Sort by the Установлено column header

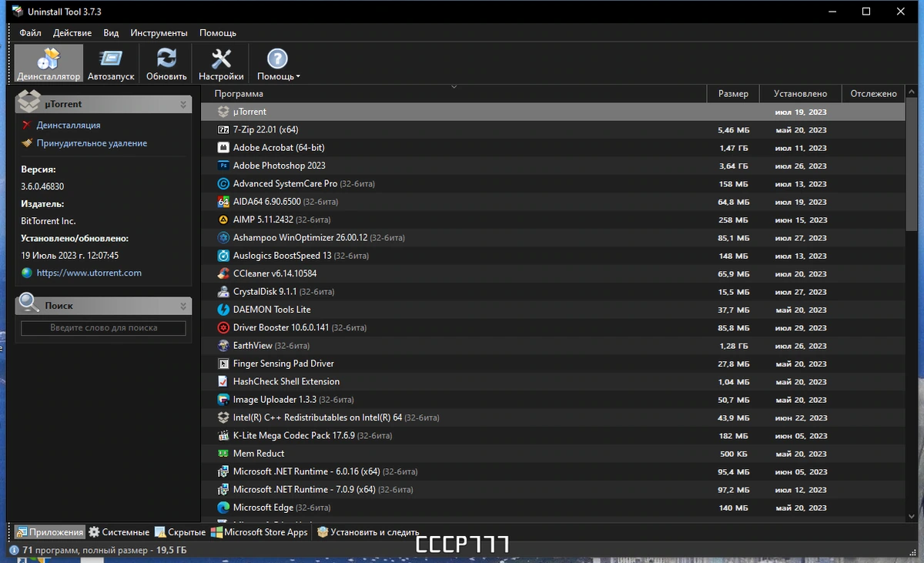coord(801,93)
